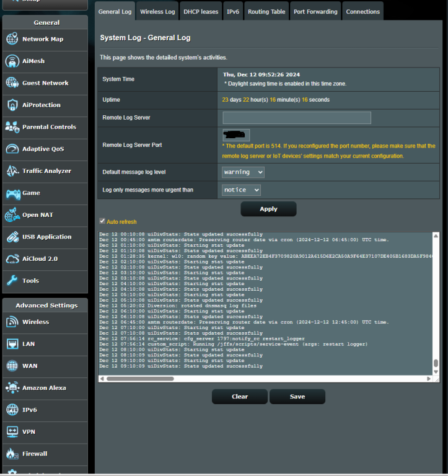This screenshot has height=476, width=448.
Task: Click the Remote Log Server Port field
Action: point(236,135)
